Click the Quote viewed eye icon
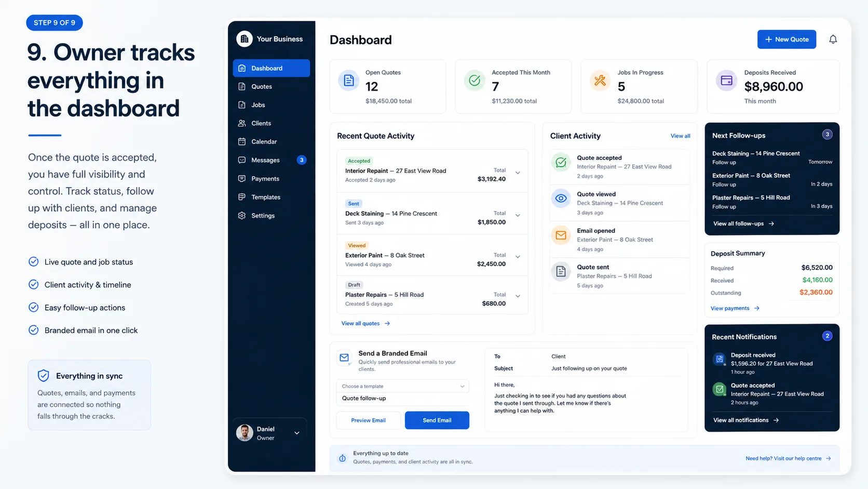 pyautogui.click(x=561, y=199)
